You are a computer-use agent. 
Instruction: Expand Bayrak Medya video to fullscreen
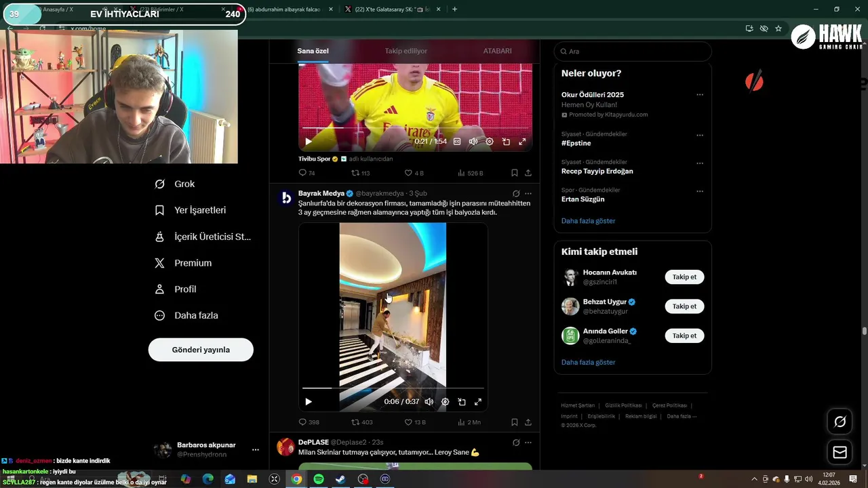click(x=478, y=402)
